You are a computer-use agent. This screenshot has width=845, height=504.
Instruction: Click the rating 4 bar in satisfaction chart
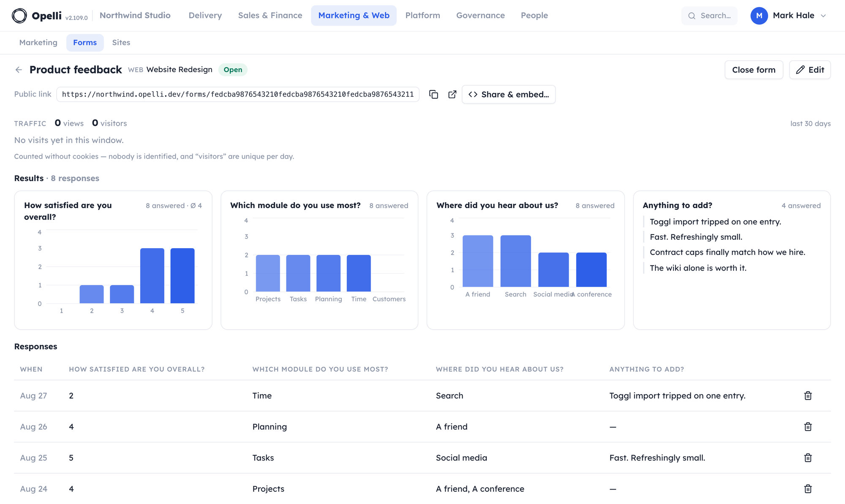coord(152,276)
